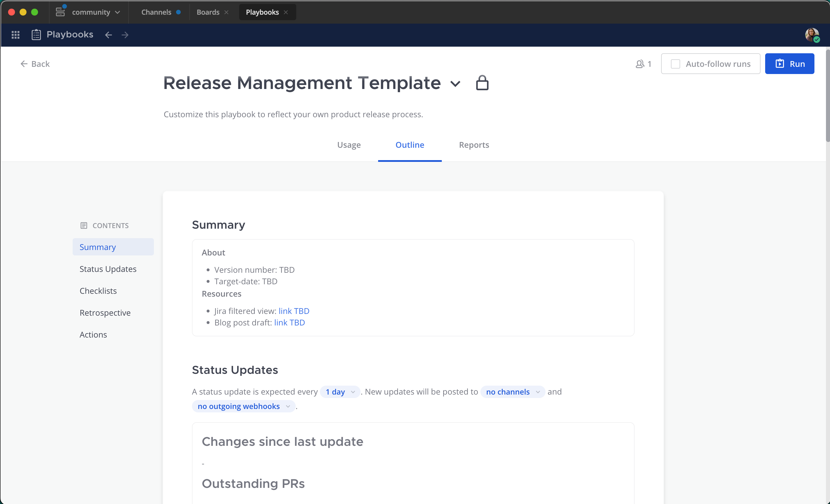Image resolution: width=830 pixels, height=504 pixels.
Task: Go forward with the header right arrow
Action: click(x=125, y=35)
